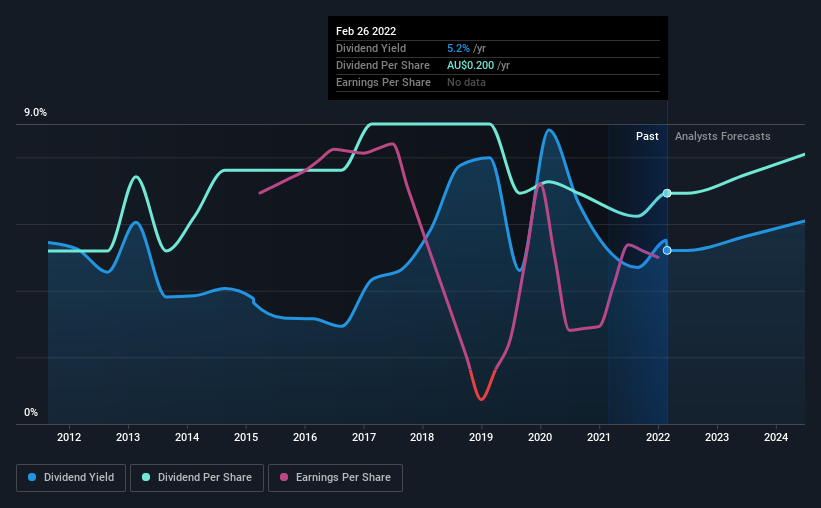Image resolution: width=821 pixels, height=508 pixels.
Task: Click the 9.0% y-axis label
Action: (x=35, y=113)
